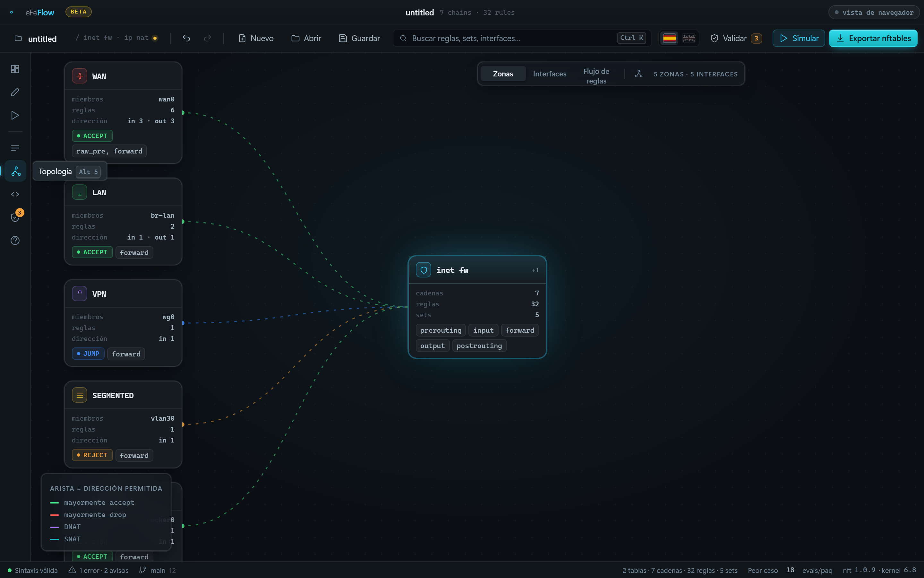This screenshot has width=924, height=578.
Task: Click the inet fw shield icon
Action: pos(424,270)
